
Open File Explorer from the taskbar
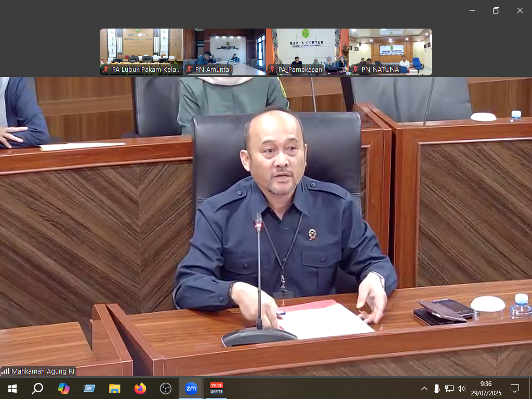114,388
